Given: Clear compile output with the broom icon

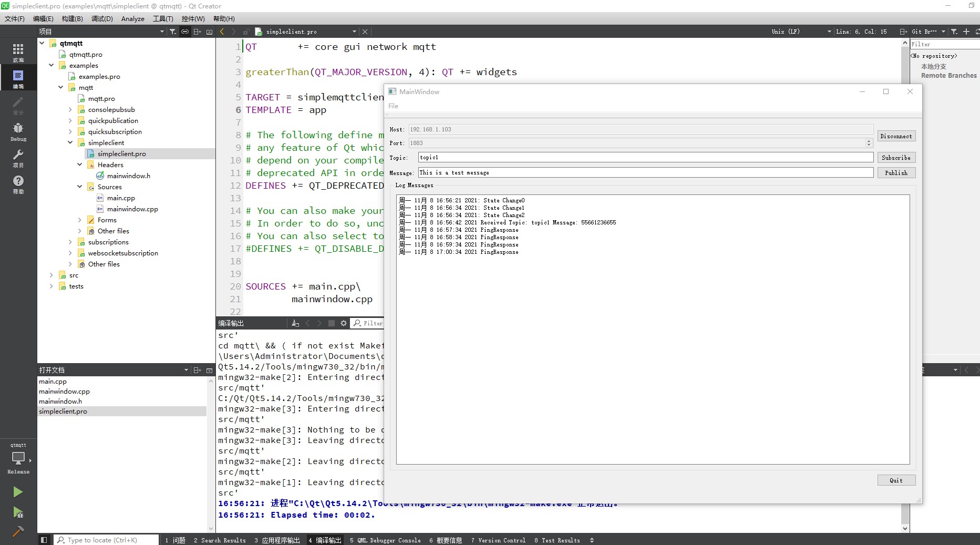Looking at the screenshot, I should [295, 323].
